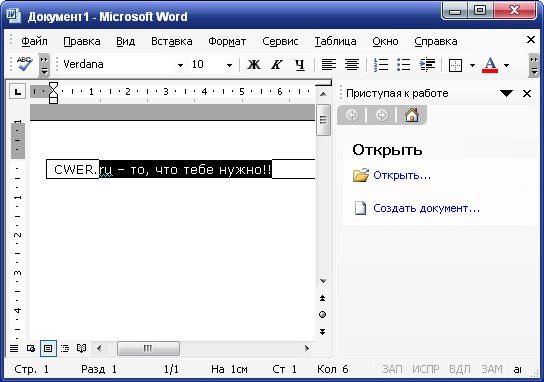Switch to Web Layout view
Image resolution: width=544 pixels, height=382 pixels.
[31, 348]
